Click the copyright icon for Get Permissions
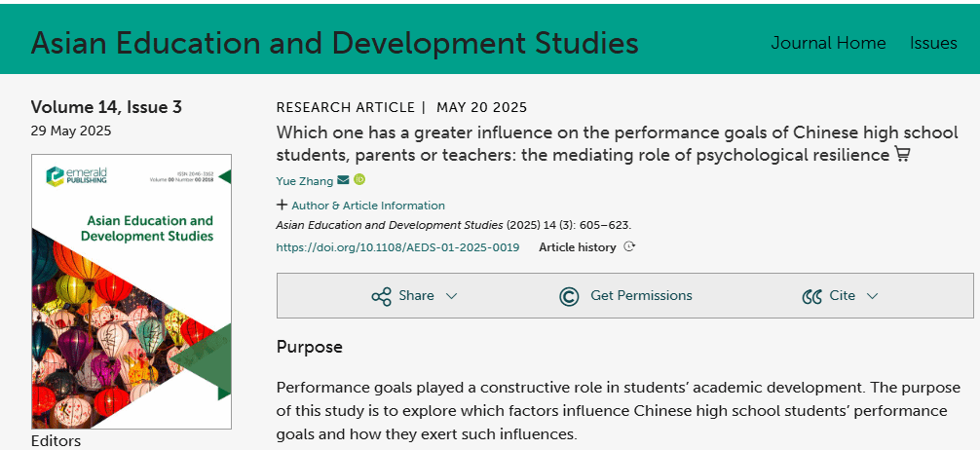 point(569,296)
